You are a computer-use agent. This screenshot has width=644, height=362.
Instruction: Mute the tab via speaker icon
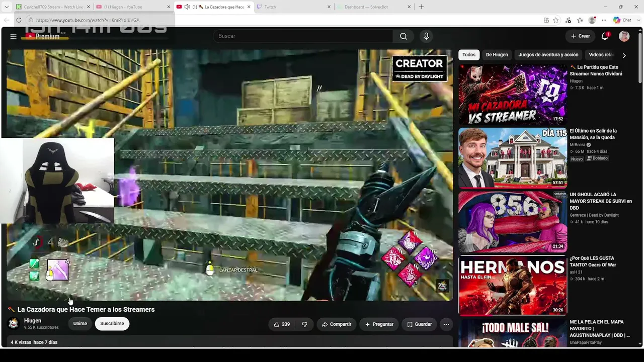pyautogui.click(x=187, y=7)
